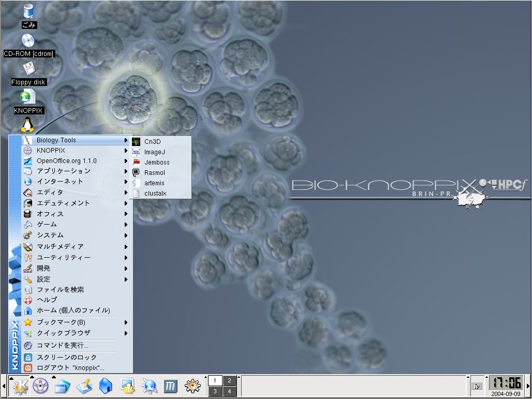The height and width of the screenshot is (399, 532).
Task: Open the KNOPPIX penguin panel menu
Action: pyautogui.click(x=41, y=386)
